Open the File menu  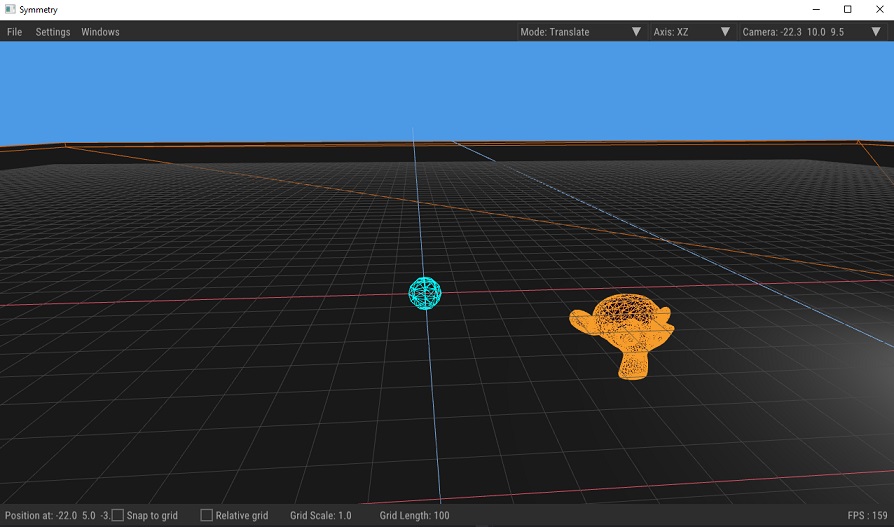pos(14,32)
